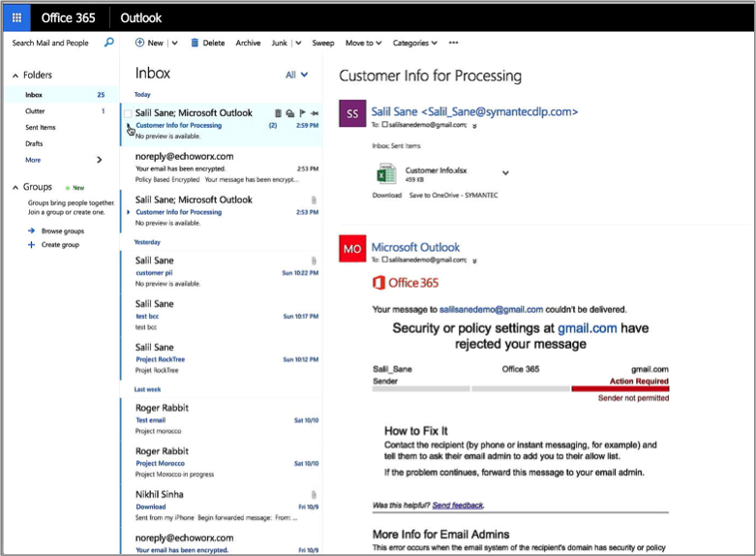Viewport: 756px width, 556px height.
Task: Open the more actions ellipsis in toolbar
Action: (453, 43)
